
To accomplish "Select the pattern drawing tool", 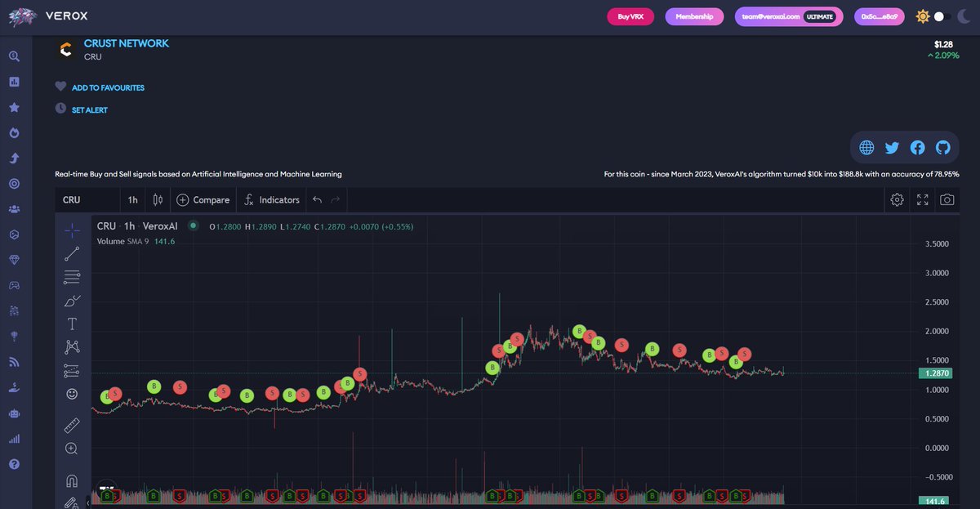I will [72, 347].
